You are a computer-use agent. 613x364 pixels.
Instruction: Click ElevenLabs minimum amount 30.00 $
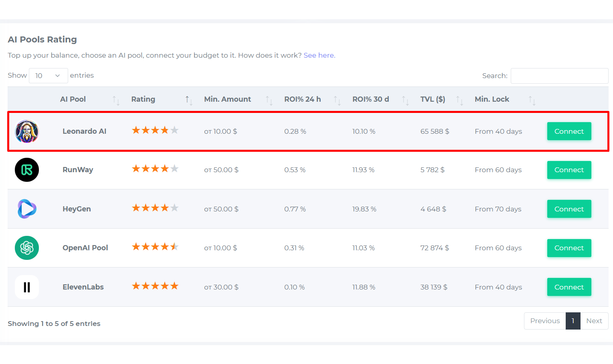pyautogui.click(x=221, y=287)
